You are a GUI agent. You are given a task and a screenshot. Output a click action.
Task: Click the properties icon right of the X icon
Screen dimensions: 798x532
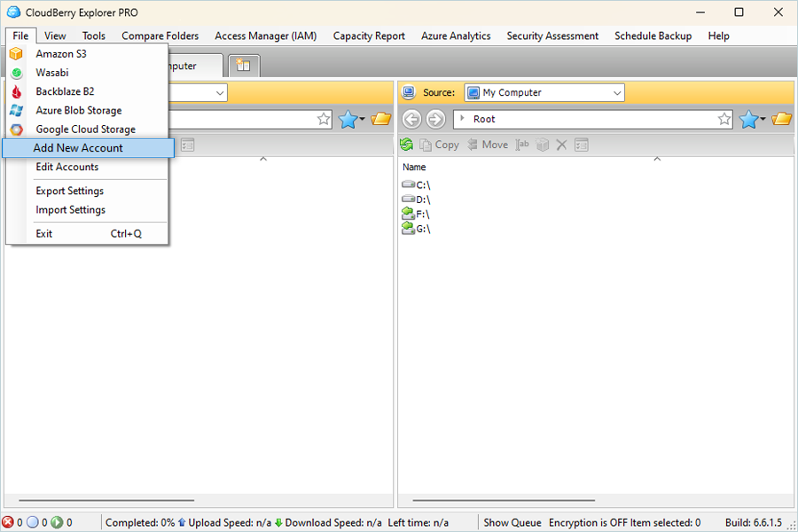[x=581, y=145]
